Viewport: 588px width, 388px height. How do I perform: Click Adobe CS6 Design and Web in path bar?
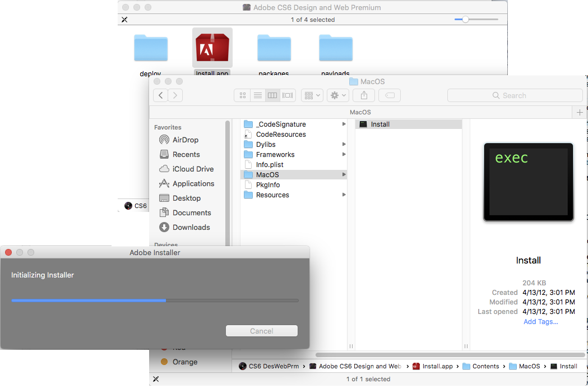355,366
